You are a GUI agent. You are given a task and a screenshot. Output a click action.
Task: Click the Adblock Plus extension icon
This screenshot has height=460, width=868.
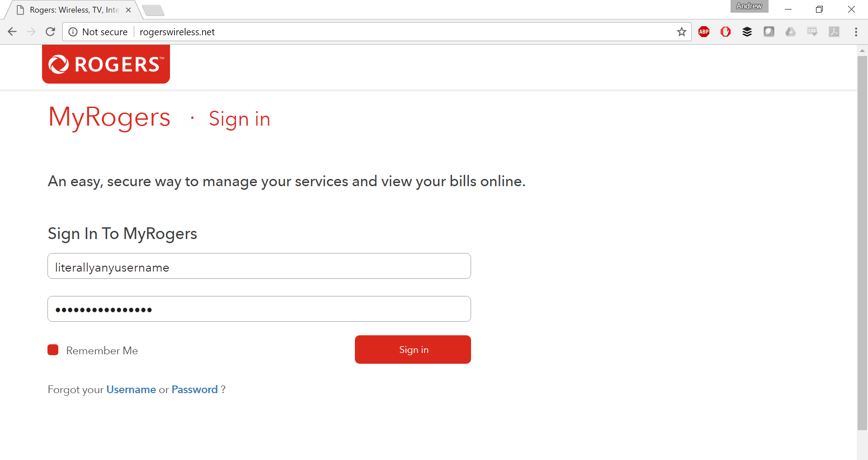[704, 32]
